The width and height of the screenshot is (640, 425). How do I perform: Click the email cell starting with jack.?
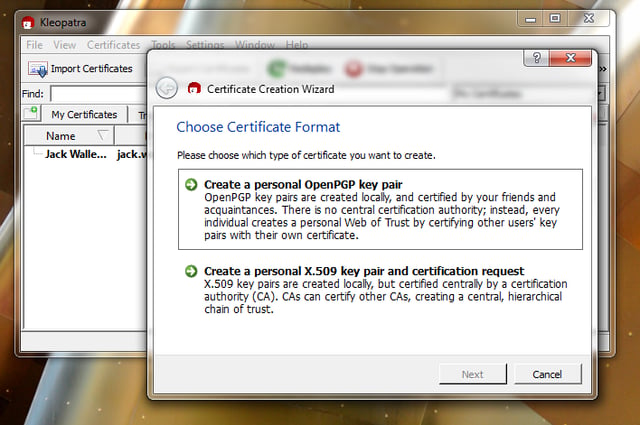pyautogui.click(x=131, y=154)
